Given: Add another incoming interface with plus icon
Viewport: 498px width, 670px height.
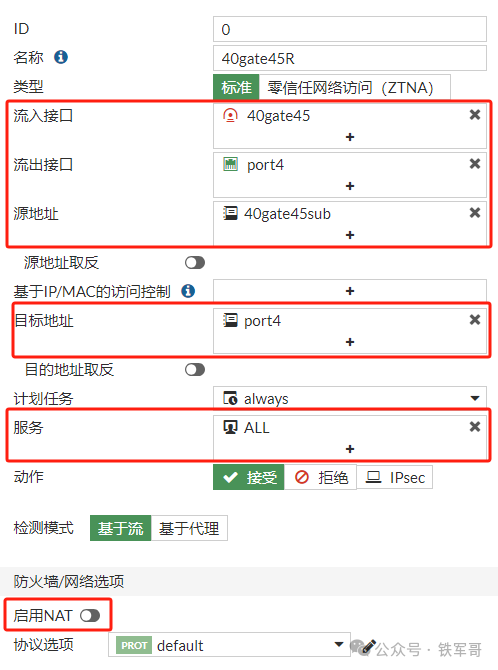Looking at the screenshot, I should pyautogui.click(x=350, y=137).
